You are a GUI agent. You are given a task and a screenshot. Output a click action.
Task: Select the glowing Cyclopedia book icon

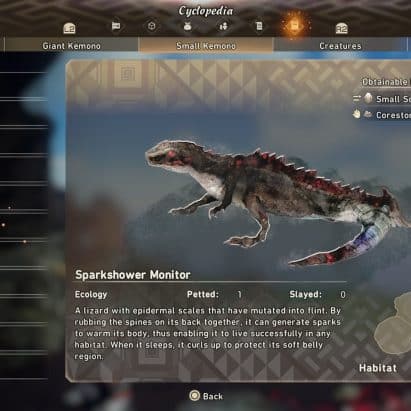pos(295,25)
